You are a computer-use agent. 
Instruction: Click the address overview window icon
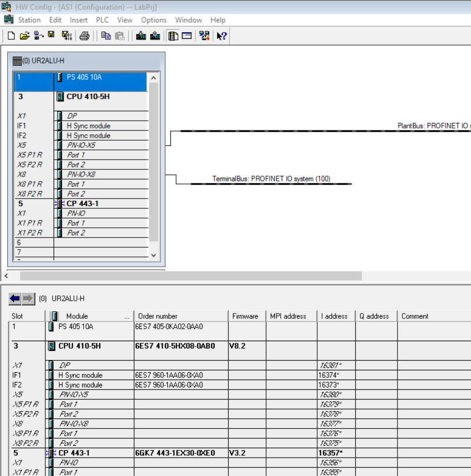tap(187, 36)
